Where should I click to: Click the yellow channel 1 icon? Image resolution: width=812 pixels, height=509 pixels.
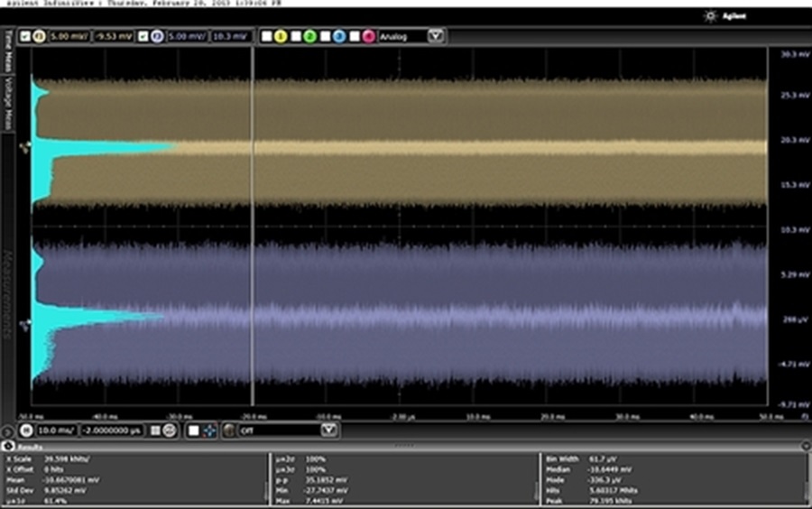(x=281, y=37)
